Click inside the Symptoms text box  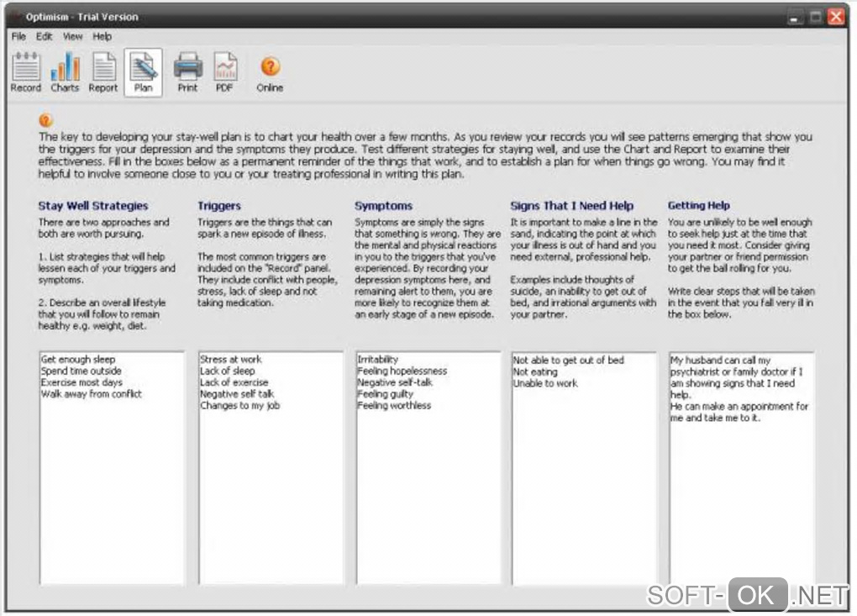coord(428,468)
